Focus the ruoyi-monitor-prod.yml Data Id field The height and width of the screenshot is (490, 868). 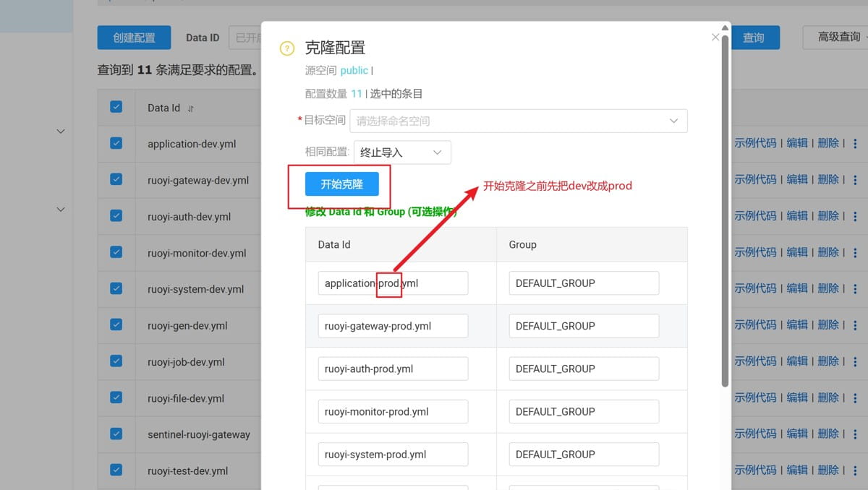pos(393,411)
